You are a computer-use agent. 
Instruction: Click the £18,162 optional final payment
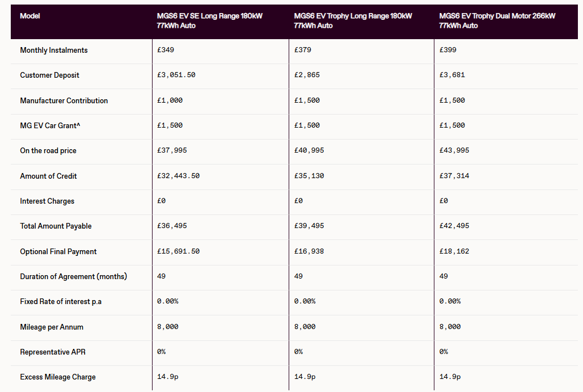(454, 251)
